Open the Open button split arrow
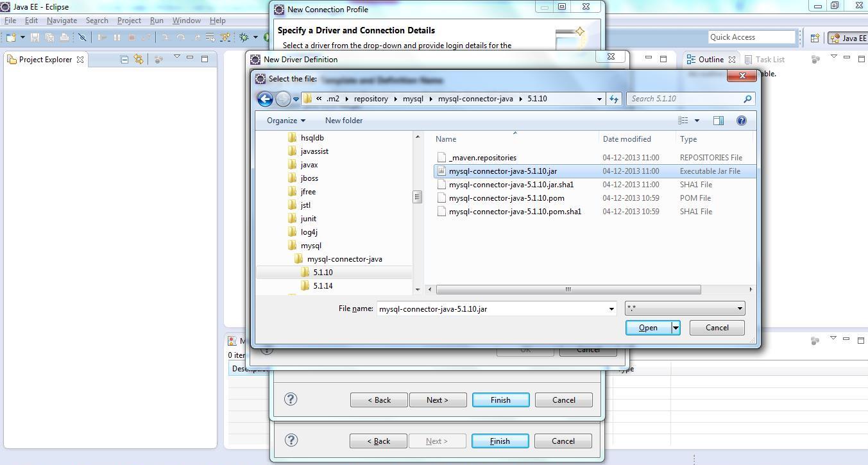 point(676,328)
